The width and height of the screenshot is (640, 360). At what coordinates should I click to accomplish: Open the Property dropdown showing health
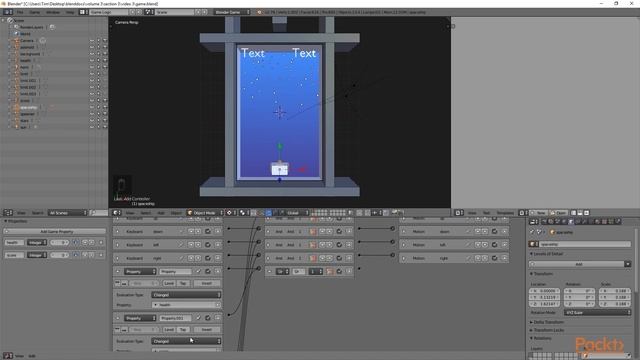[x=186, y=305]
